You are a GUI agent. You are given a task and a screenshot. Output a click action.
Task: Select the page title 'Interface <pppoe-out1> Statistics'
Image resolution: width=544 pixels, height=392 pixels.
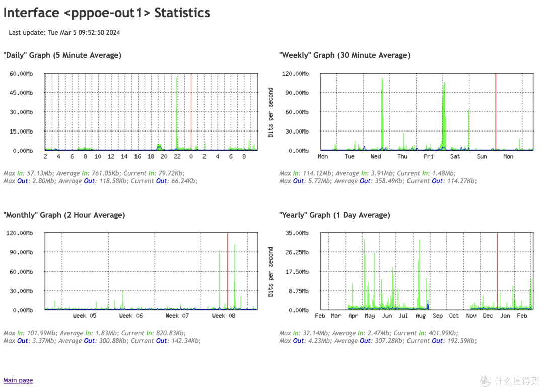106,13
